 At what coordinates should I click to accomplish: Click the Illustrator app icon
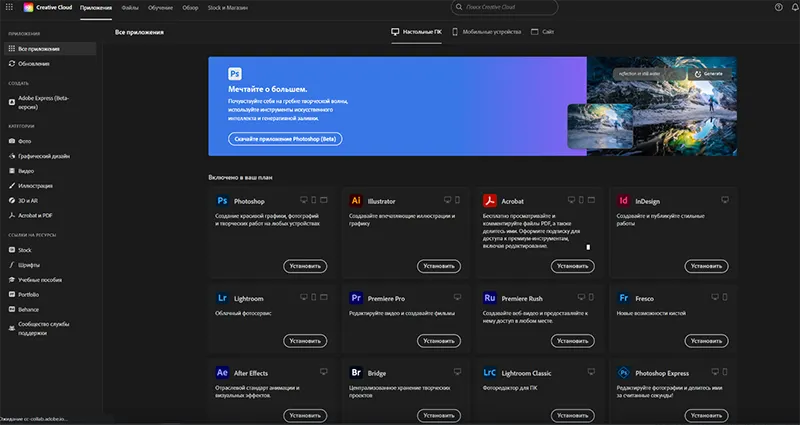pyautogui.click(x=356, y=201)
